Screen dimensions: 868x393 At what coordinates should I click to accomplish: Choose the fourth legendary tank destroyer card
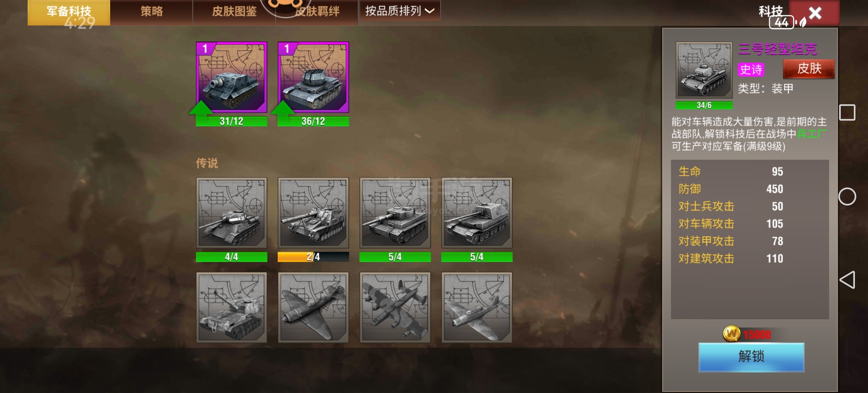pyautogui.click(x=477, y=213)
